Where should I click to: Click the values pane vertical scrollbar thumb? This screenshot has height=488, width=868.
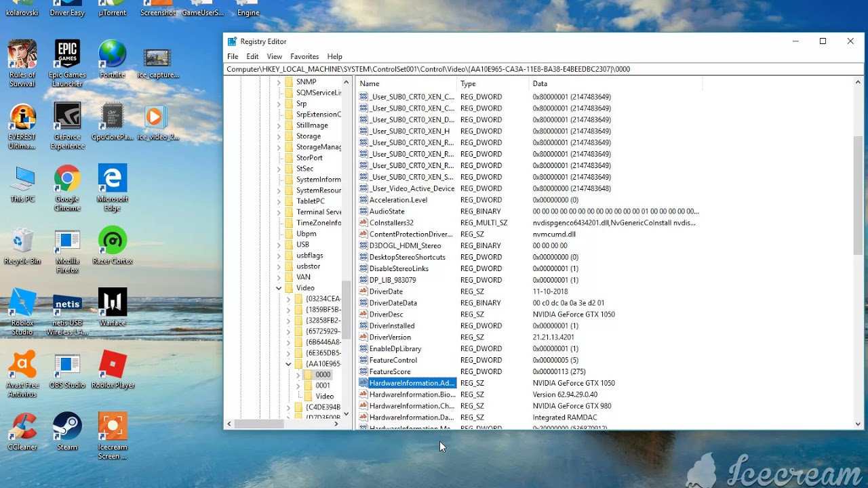point(858,195)
